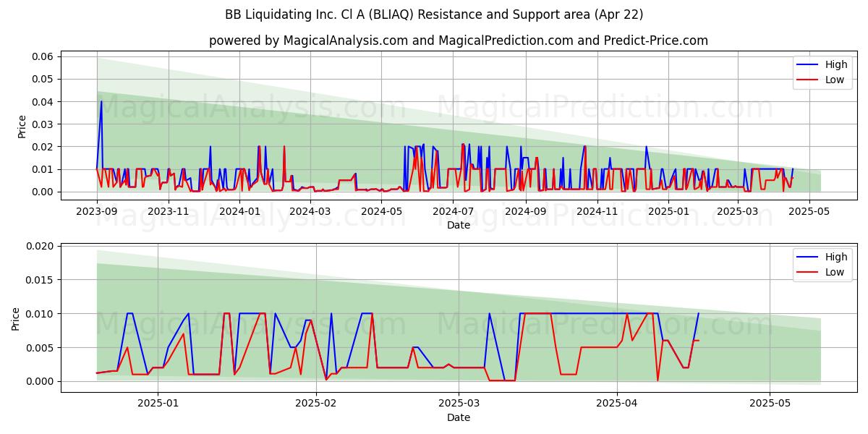Screen dimensions: 868x434
Task: Click the '2024-11' tick label
Action: pyautogui.click(x=597, y=211)
